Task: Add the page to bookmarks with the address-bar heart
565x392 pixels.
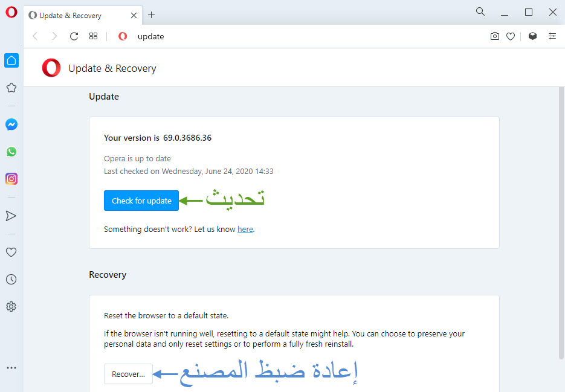Action: click(511, 36)
